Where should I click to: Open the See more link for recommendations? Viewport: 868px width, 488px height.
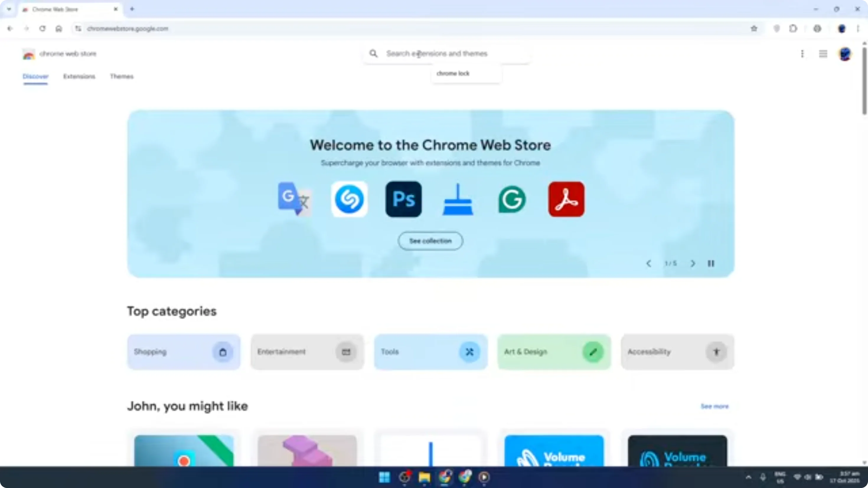715,407
